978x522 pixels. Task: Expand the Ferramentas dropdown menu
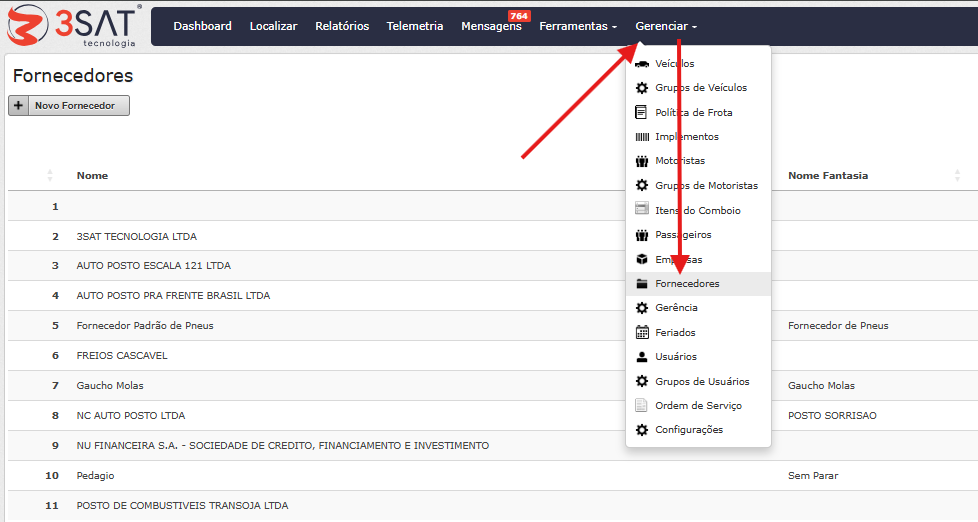[578, 26]
